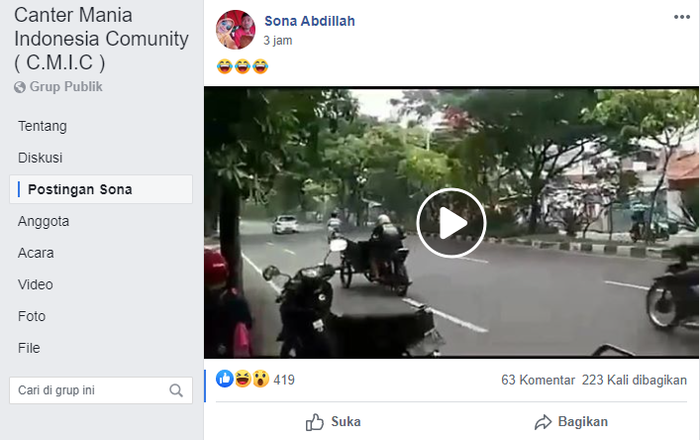Go to the Diskusi section
The height and width of the screenshot is (440, 700).
pyautogui.click(x=40, y=158)
